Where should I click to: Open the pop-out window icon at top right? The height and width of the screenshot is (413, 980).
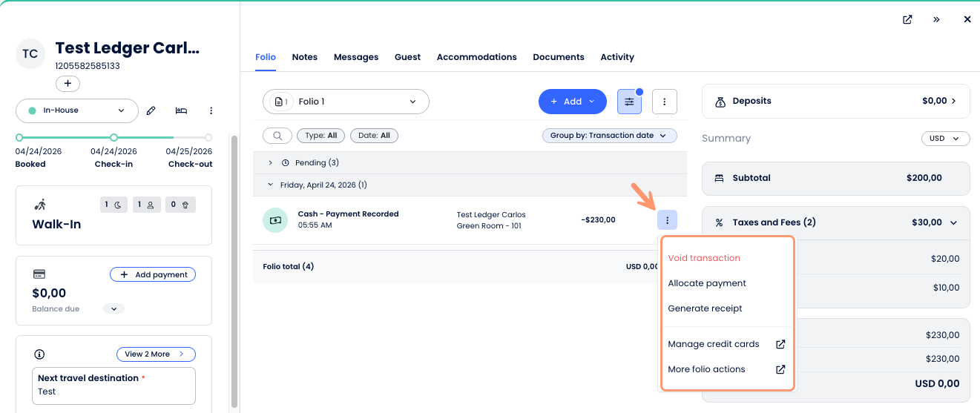tap(907, 19)
